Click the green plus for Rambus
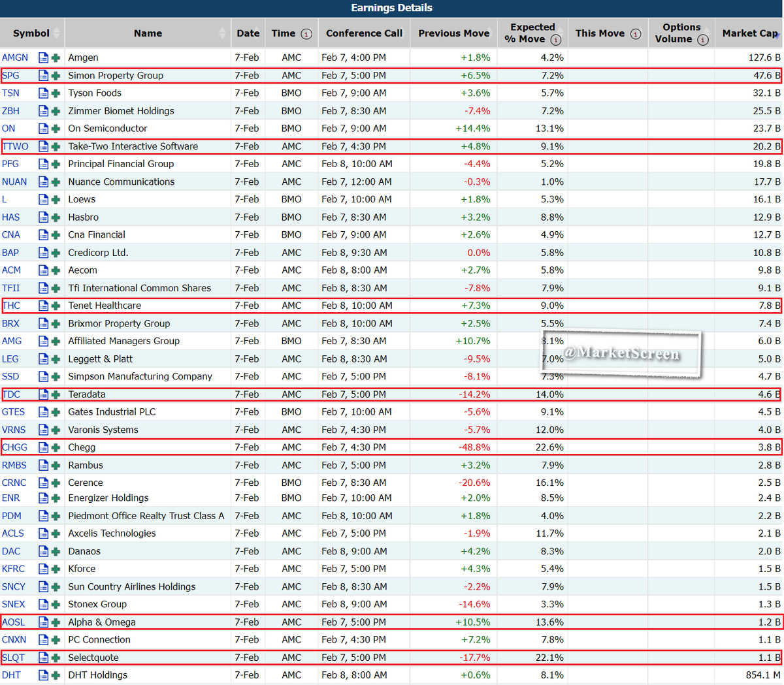 pos(56,466)
